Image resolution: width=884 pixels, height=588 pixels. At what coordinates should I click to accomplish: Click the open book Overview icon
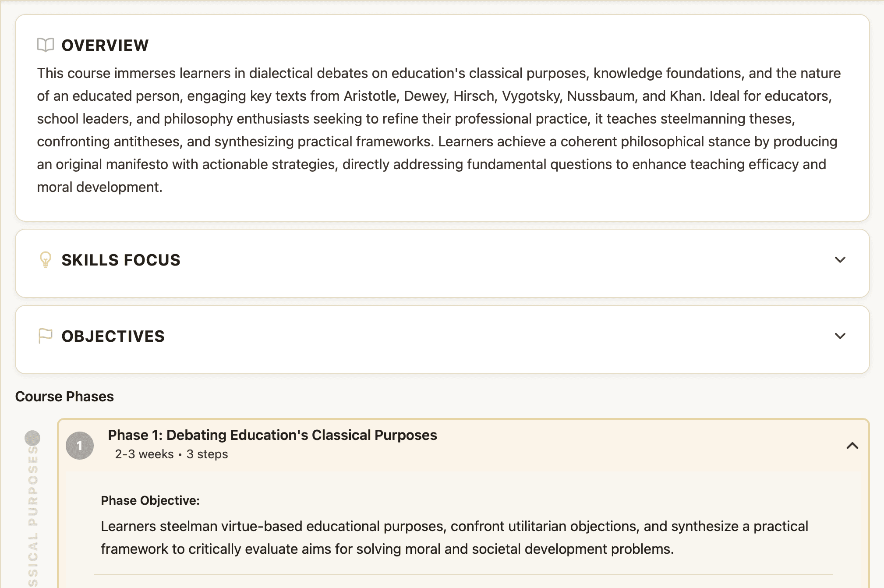46,45
